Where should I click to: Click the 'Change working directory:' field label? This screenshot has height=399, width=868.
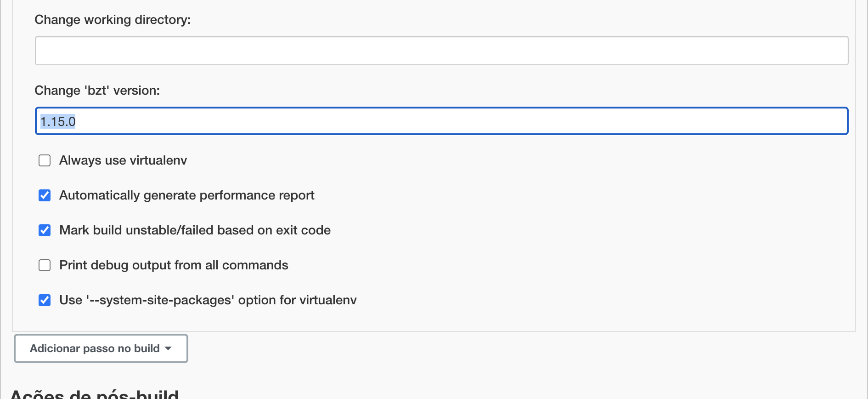point(113,20)
